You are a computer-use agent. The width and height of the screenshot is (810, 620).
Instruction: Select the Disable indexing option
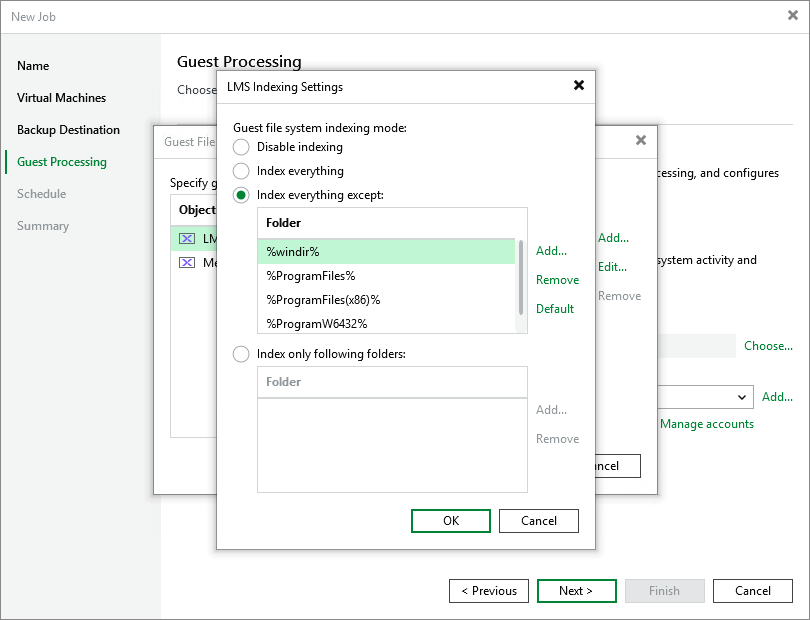coord(240,148)
